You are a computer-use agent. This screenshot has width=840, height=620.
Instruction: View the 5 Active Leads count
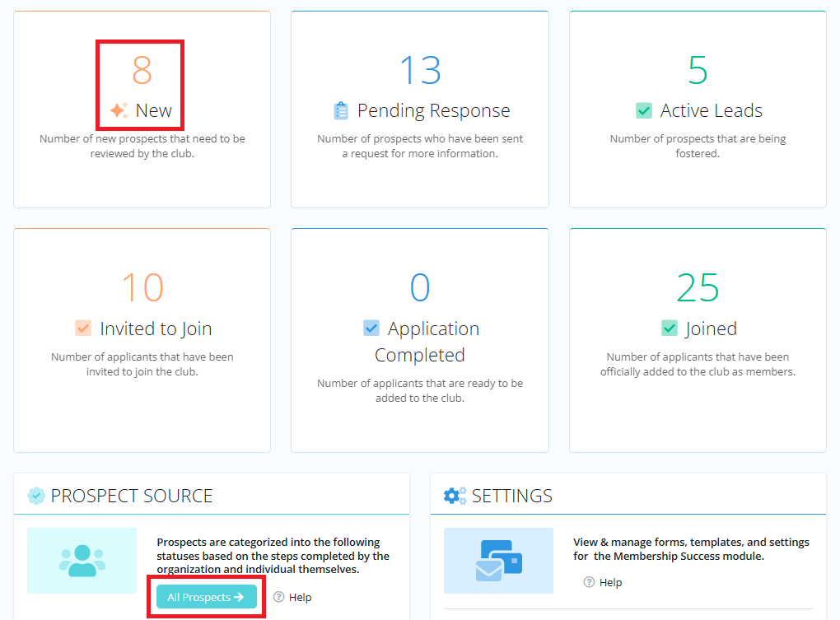click(x=698, y=71)
